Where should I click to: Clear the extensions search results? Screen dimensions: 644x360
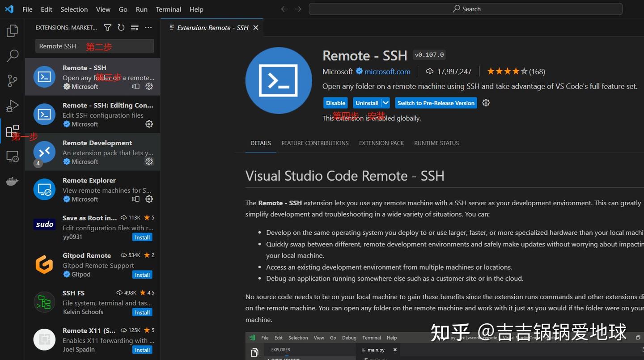(x=135, y=27)
